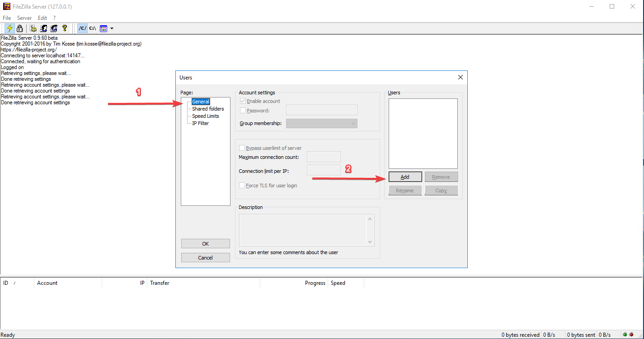Click "0 bytes received" in status bar

point(521,335)
